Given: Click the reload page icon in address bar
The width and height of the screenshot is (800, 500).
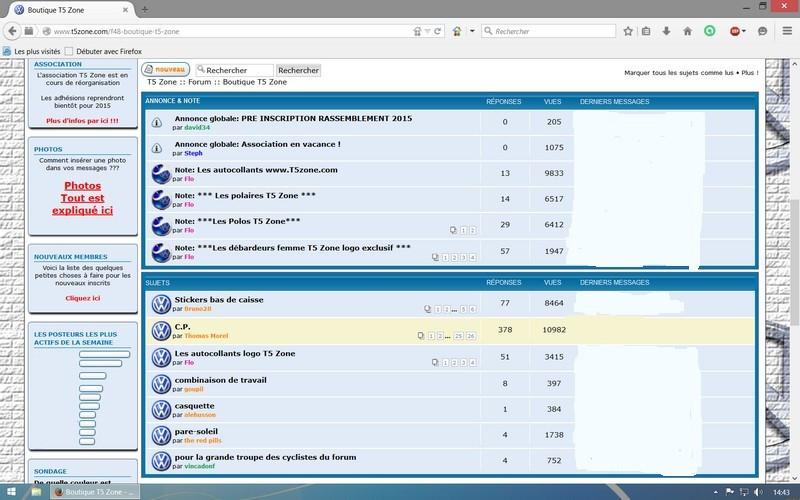Looking at the screenshot, I should pyautogui.click(x=437, y=31).
